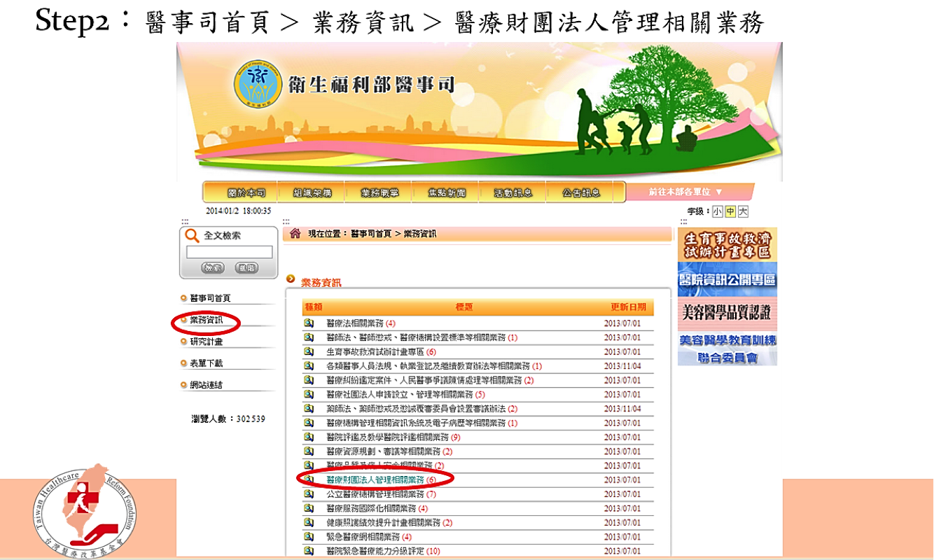Open the 醫療財團法人管理相關業務 link
934x560 pixels.
point(382,479)
